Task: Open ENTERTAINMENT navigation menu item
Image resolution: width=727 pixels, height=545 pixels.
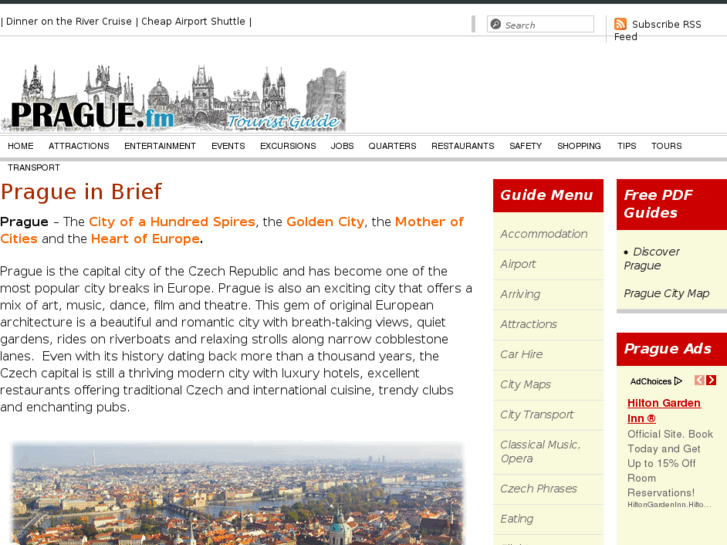Action: pyautogui.click(x=160, y=146)
